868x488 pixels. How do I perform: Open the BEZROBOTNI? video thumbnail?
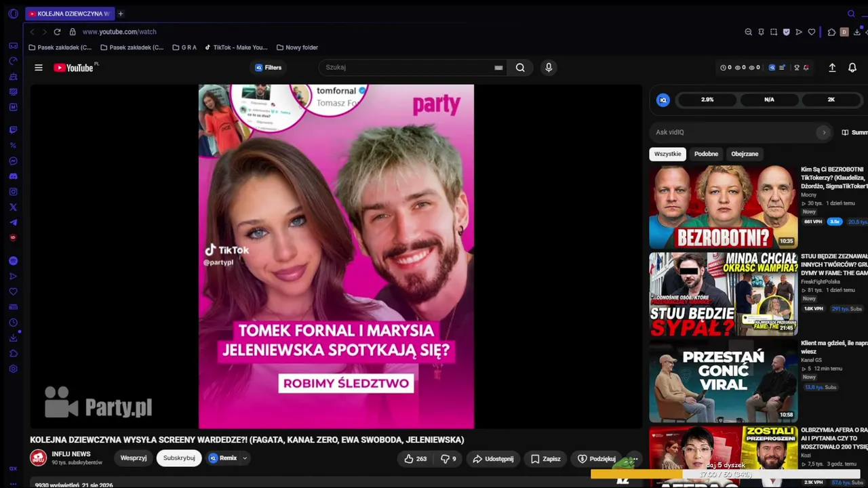coord(724,207)
